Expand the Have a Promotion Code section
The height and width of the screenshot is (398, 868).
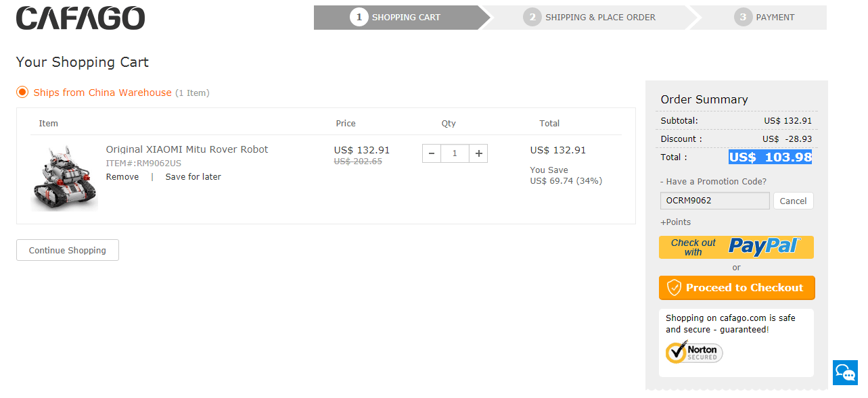pyautogui.click(x=714, y=181)
